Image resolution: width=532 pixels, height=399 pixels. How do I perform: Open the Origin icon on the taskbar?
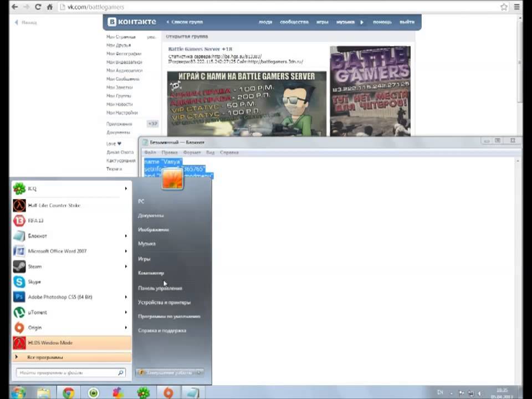168,393
